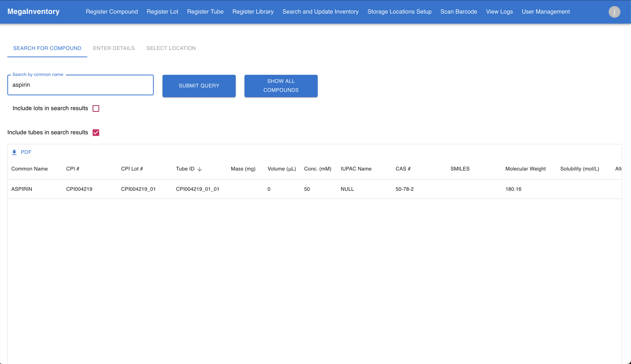The height and width of the screenshot is (364, 631).
Task: Open User Management page
Action: pyautogui.click(x=546, y=12)
